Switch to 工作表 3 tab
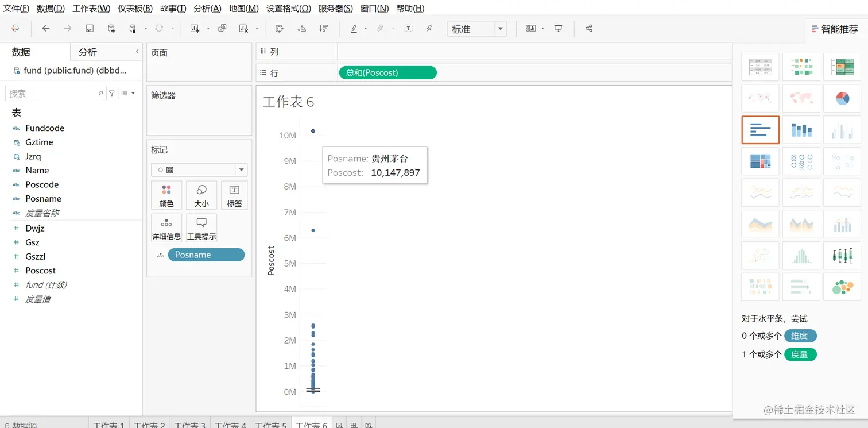This screenshot has width=868, height=428. [x=190, y=425]
